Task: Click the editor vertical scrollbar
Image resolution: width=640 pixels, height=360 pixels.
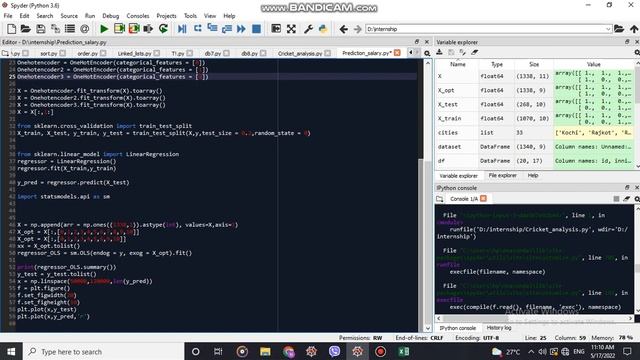Action: point(427,196)
